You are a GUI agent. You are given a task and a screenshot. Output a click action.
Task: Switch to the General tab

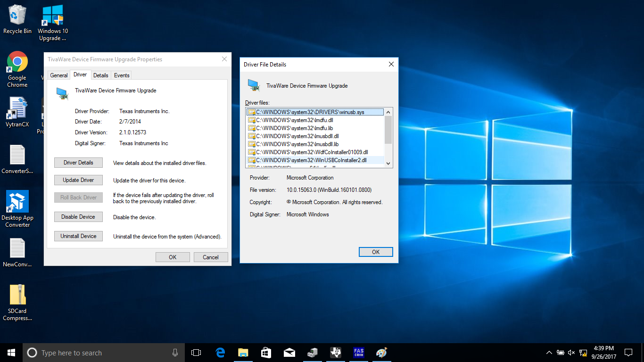click(x=59, y=75)
